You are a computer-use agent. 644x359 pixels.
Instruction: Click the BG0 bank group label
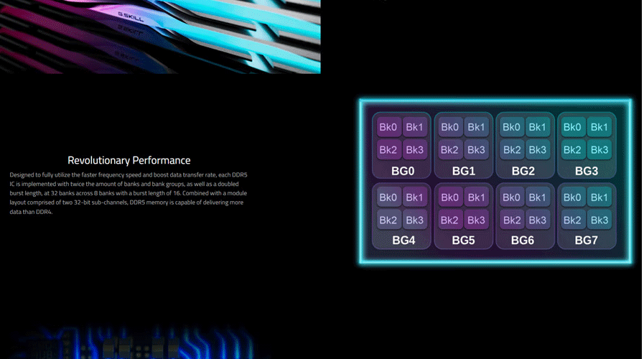point(402,171)
